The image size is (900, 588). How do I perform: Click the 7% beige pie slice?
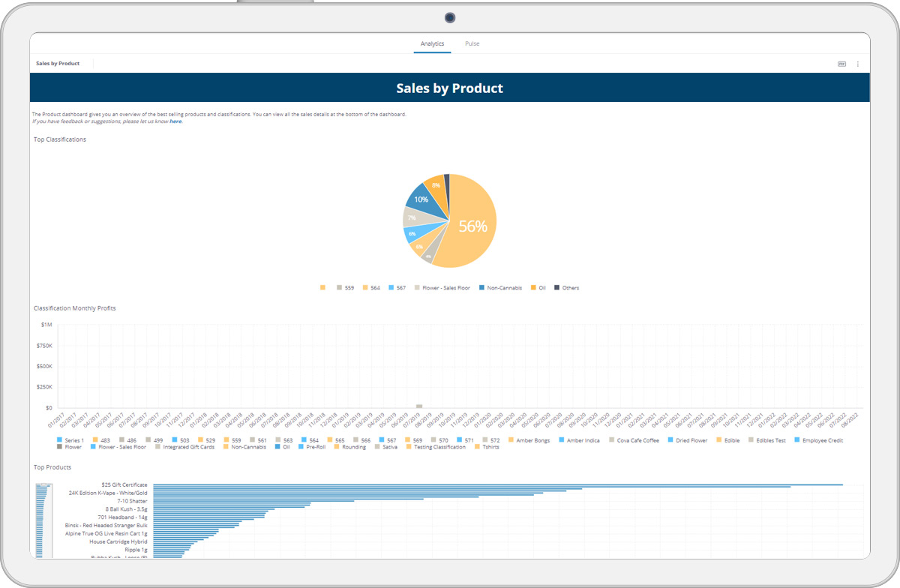point(412,217)
